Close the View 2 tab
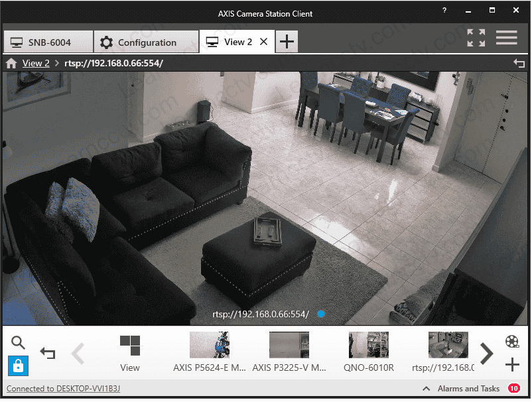Viewport: 532px width, 402px height. [263, 42]
